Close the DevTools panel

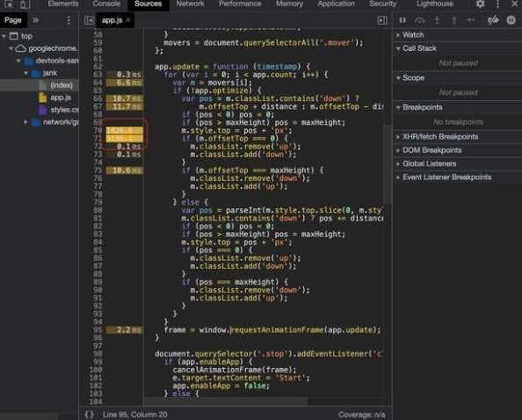514,4
